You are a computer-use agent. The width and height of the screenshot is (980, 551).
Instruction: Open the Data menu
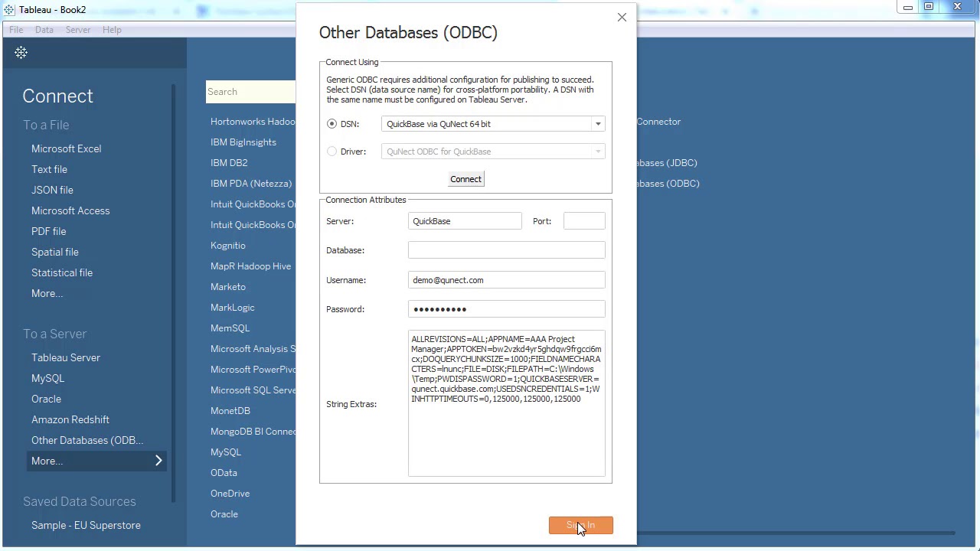[x=44, y=29]
